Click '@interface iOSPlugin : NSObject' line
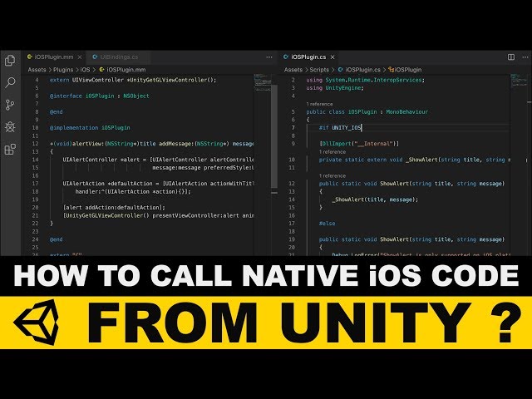This screenshot has width=532, height=399. 100,96
